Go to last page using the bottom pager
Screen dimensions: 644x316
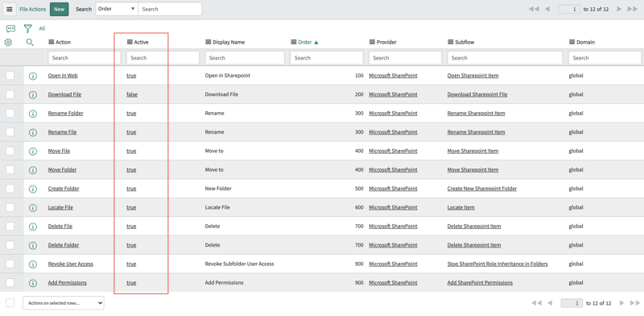635,303
